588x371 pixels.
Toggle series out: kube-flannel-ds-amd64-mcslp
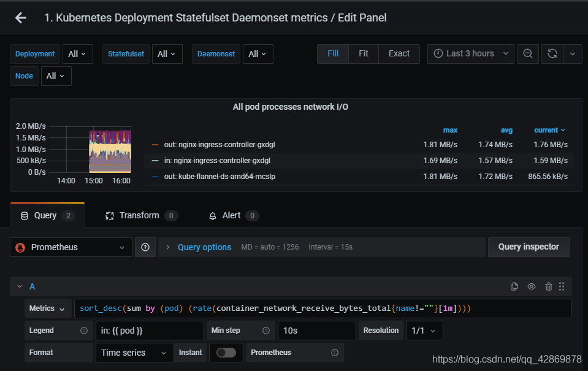(x=220, y=177)
